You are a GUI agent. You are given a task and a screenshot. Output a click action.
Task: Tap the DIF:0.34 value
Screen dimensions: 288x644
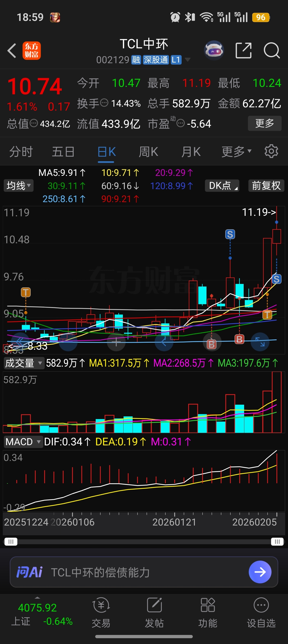click(x=67, y=442)
